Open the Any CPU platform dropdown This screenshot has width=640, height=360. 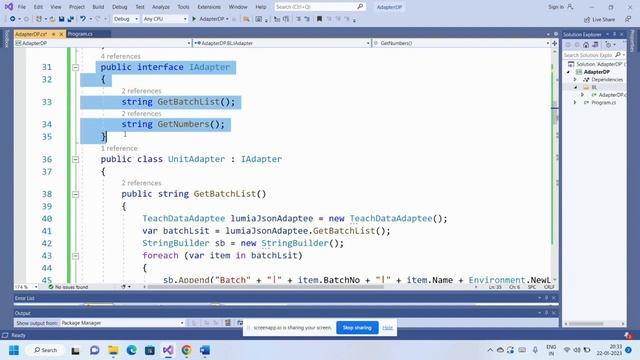[165, 19]
